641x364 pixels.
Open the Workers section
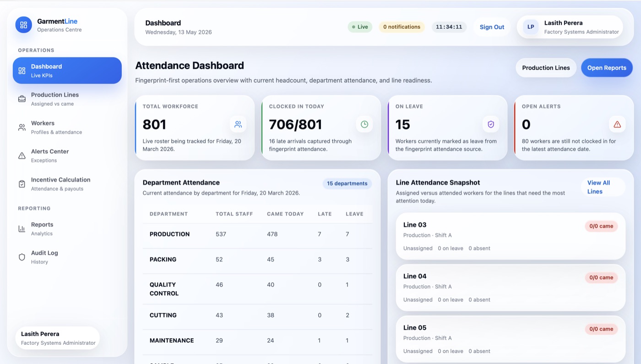pos(67,127)
